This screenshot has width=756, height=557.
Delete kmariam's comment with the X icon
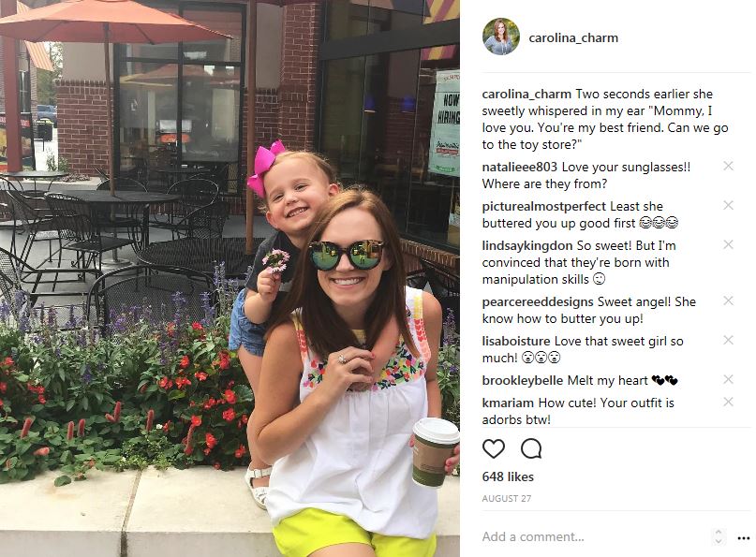(728, 402)
